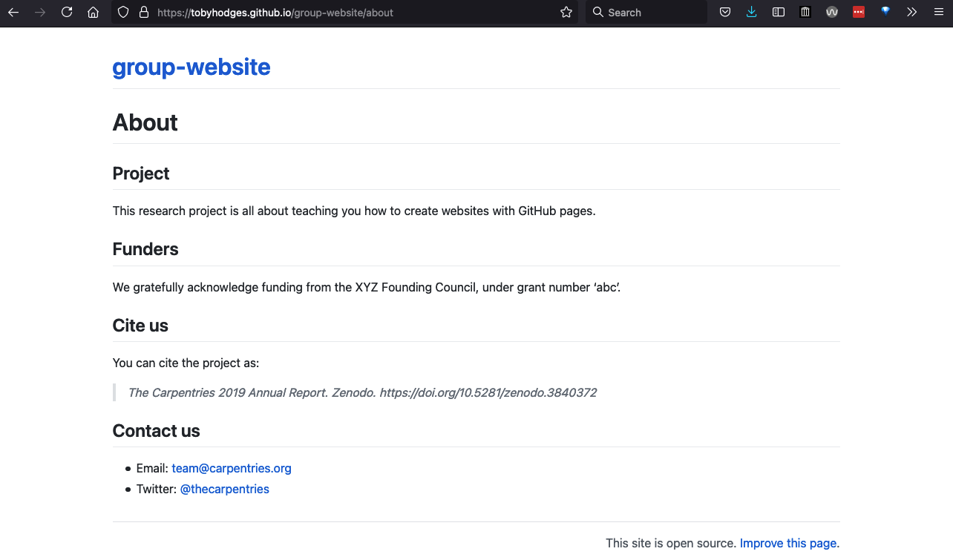Click the XYZ Founding Council funding sentence
The width and height of the screenshot is (953, 560).
pos(367,287)
